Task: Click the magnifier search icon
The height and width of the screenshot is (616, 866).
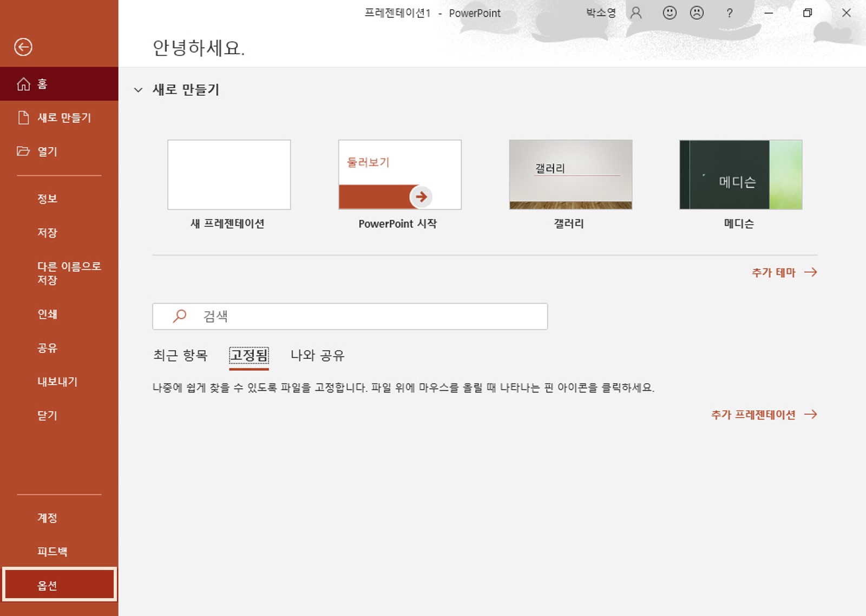Action: (180, 316)
